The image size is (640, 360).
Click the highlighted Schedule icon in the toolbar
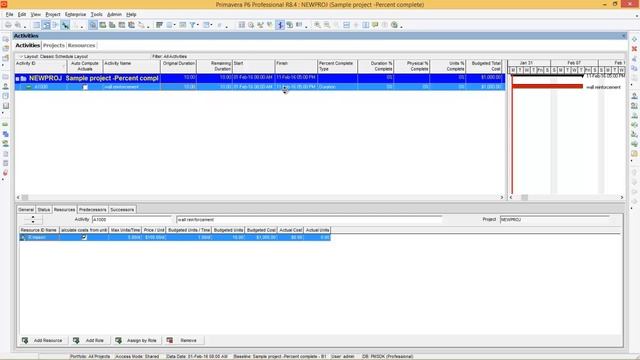click(280, 25)
